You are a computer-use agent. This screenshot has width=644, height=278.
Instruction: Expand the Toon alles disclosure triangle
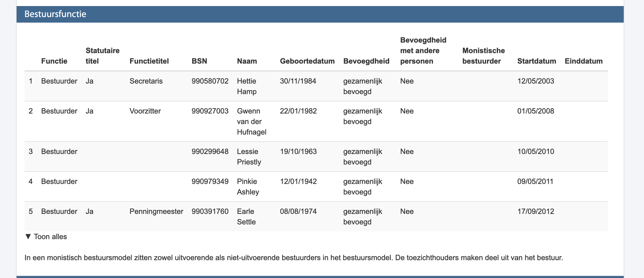click(28, 236)
